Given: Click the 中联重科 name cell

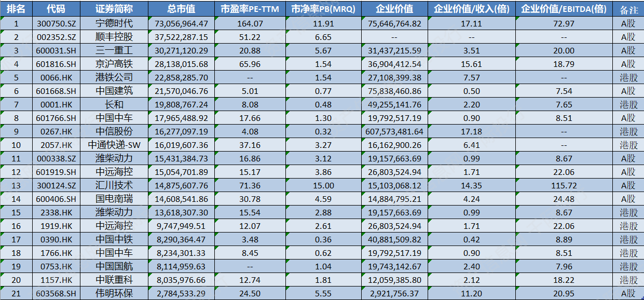Looking at the screenshot, I should point(114,280).
